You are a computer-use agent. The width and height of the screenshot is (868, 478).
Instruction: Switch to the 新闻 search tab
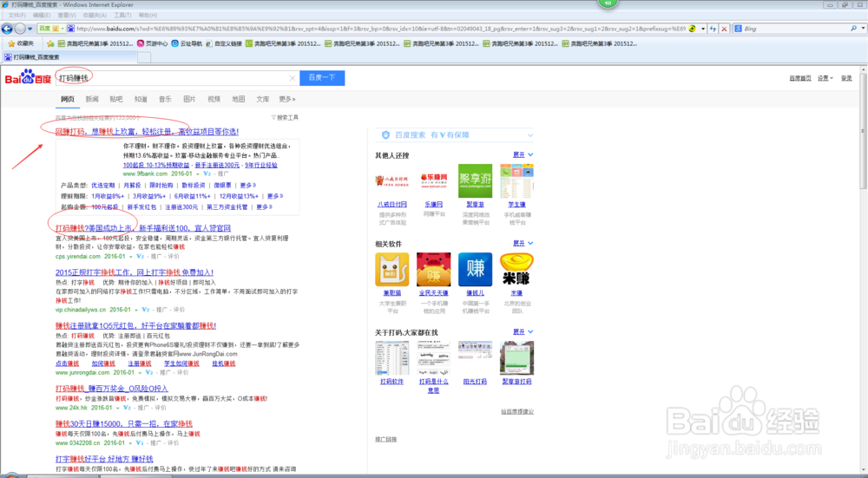[x=92, y=99]
